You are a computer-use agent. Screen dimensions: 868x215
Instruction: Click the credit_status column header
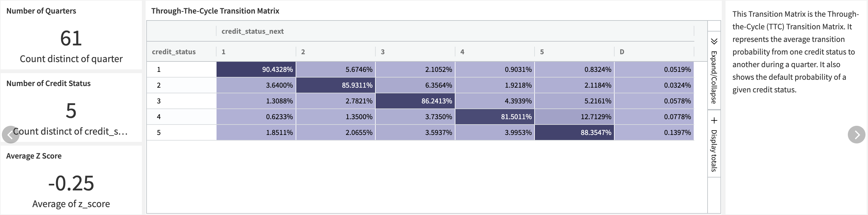click(174, 52)
